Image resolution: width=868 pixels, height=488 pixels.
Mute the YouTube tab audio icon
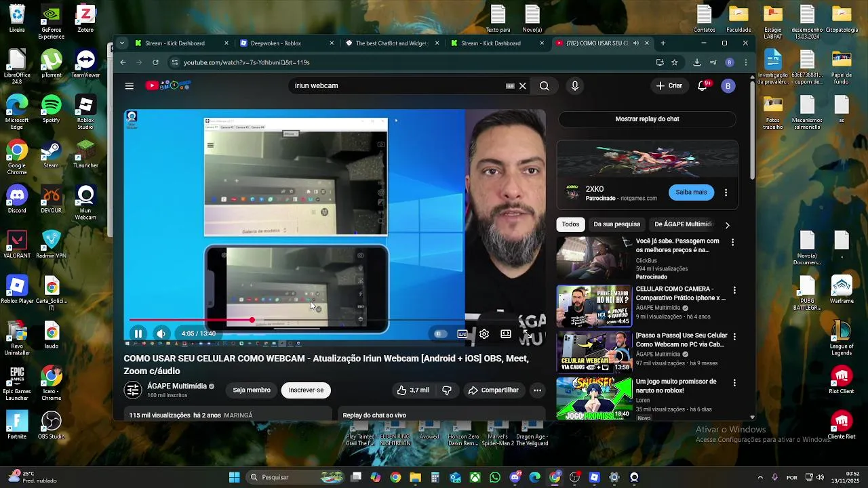(x=636, y=43)
